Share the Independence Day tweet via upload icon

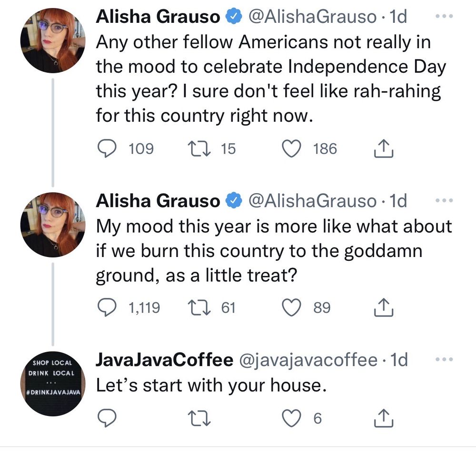tap(383, 148)
